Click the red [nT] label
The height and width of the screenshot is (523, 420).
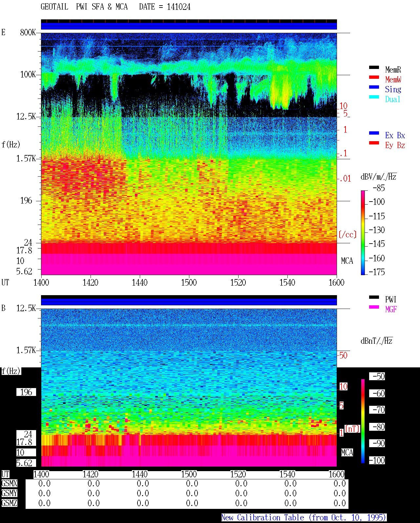pyautogui.click(x=352, y=429)
